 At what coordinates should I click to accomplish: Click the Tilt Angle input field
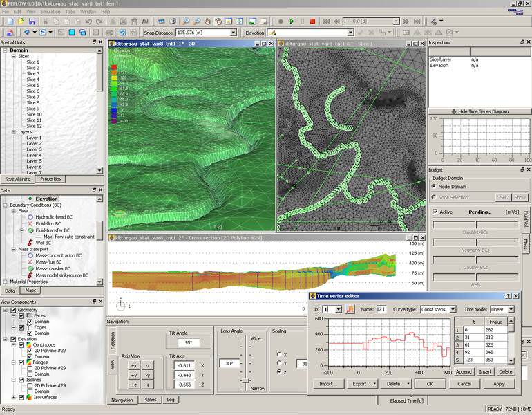(x=189, y=342)
